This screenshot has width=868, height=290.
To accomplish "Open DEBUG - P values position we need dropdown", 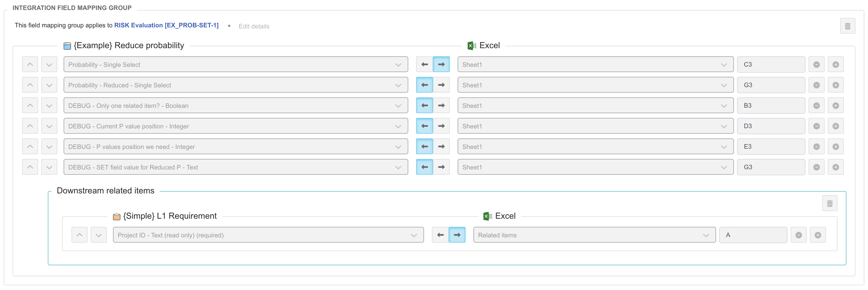I will (x=236, y=147).
